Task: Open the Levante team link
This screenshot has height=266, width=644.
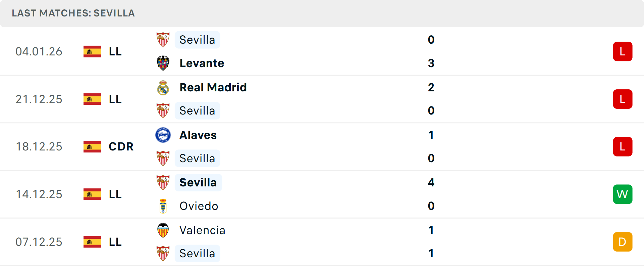Action: point(202,63)
